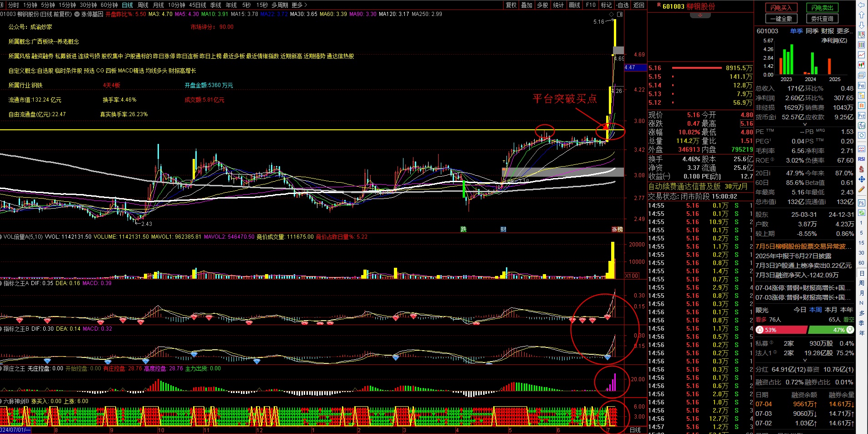Screen dimensions: 868x434
Task: Switch to 30-minute period in right sidebar
Action: [x=861, y=253]
